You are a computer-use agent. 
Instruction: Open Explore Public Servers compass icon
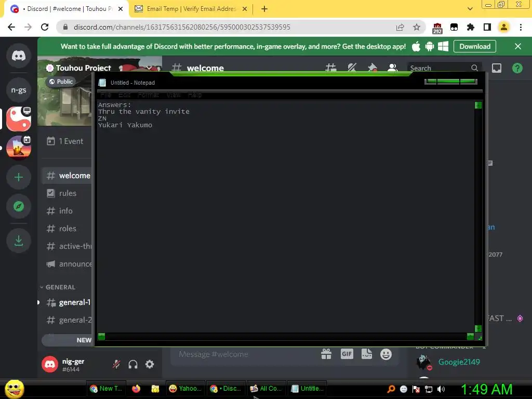19,206
